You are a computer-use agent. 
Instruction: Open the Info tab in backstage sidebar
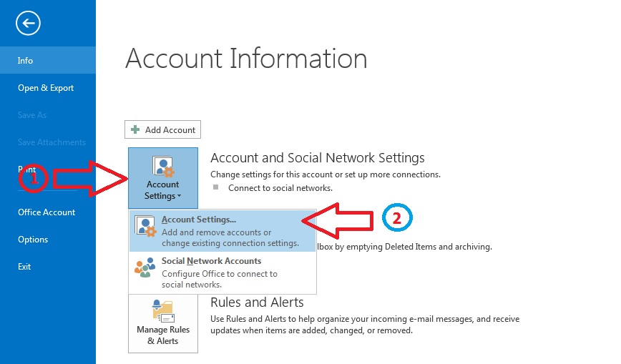(x=47, y=60)
